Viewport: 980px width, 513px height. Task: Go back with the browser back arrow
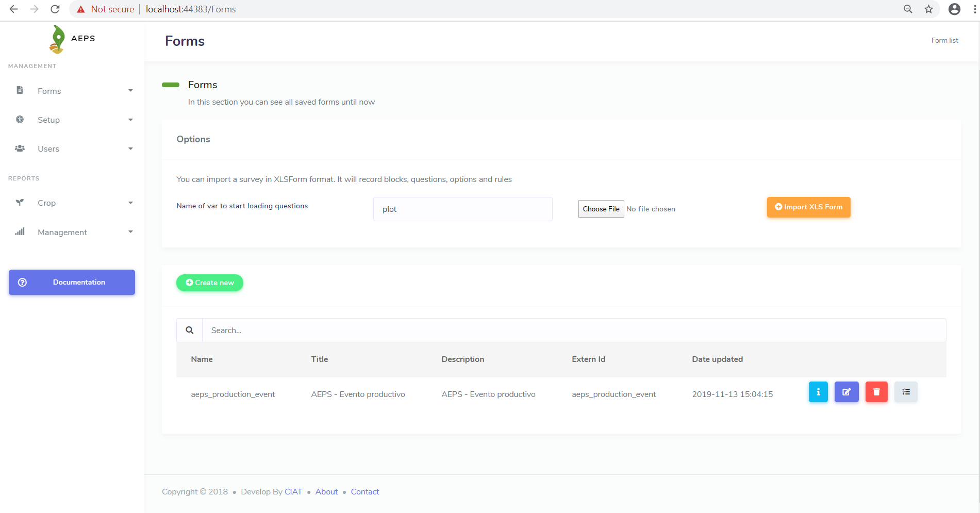pyautogui.click(x=14, y=9)
